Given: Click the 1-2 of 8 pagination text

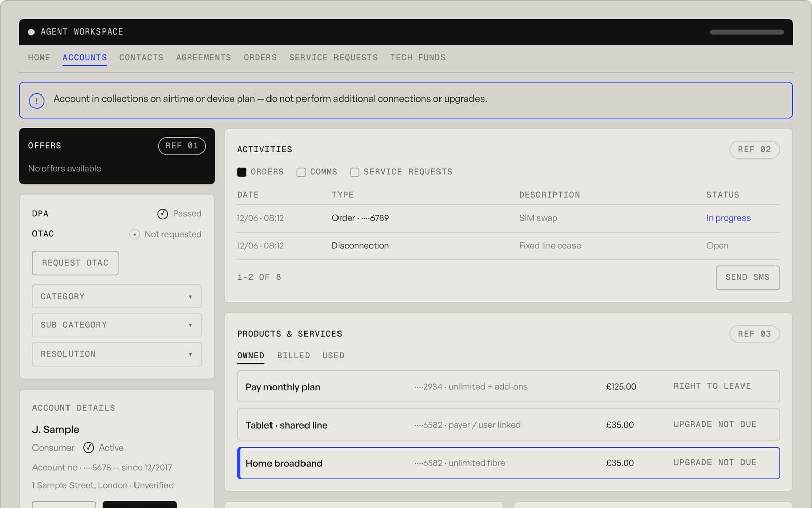Looking at the screenshot, I should pos(259,277).
